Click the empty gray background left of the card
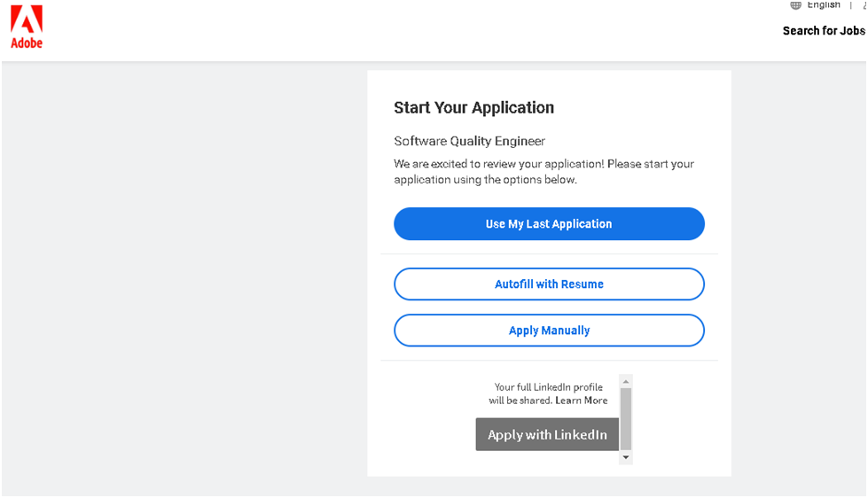The height and width of the screenshot is (498, 868). [184, 276]
